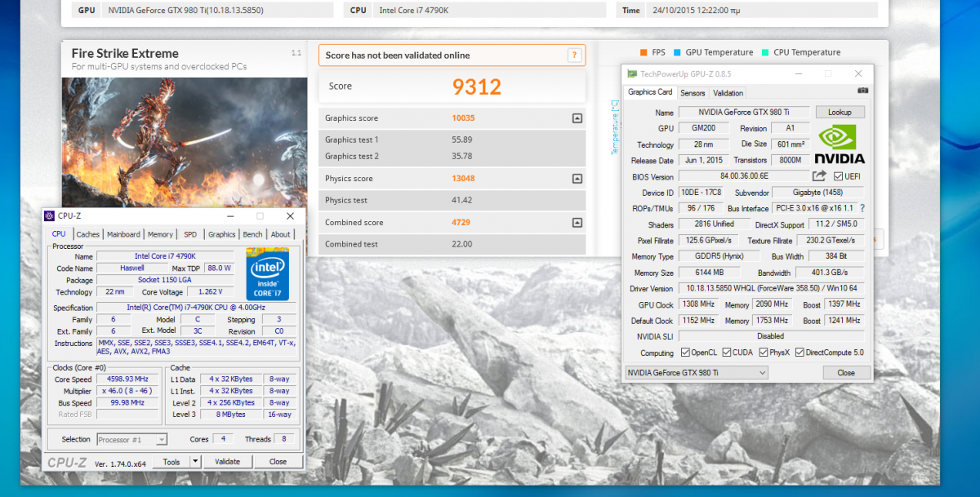The image size is (980, 497).
Task: Click the CPU-Z title bar app icon
Action: 50,215
